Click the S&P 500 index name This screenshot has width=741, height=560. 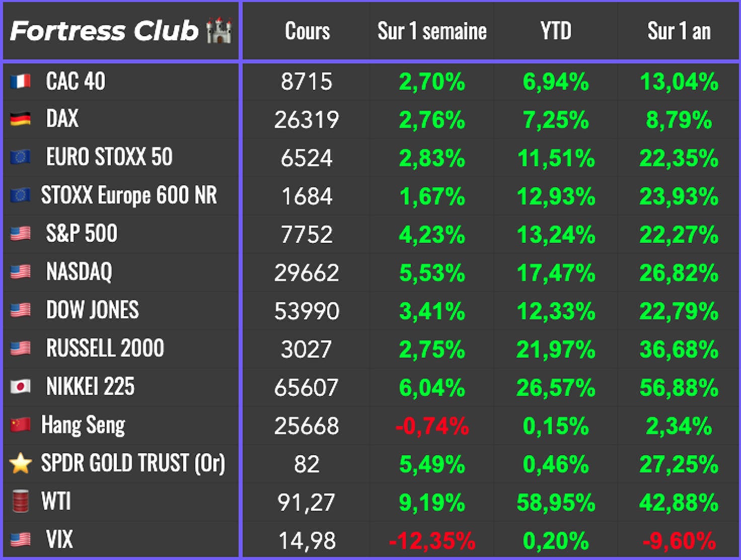coord(82,234)
